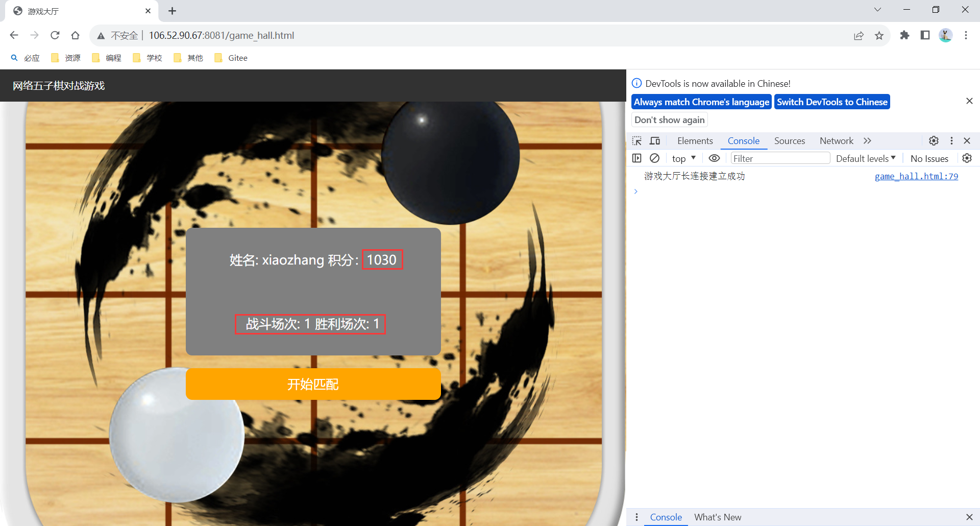Click the address bar URL

click(x=221, y=35)
